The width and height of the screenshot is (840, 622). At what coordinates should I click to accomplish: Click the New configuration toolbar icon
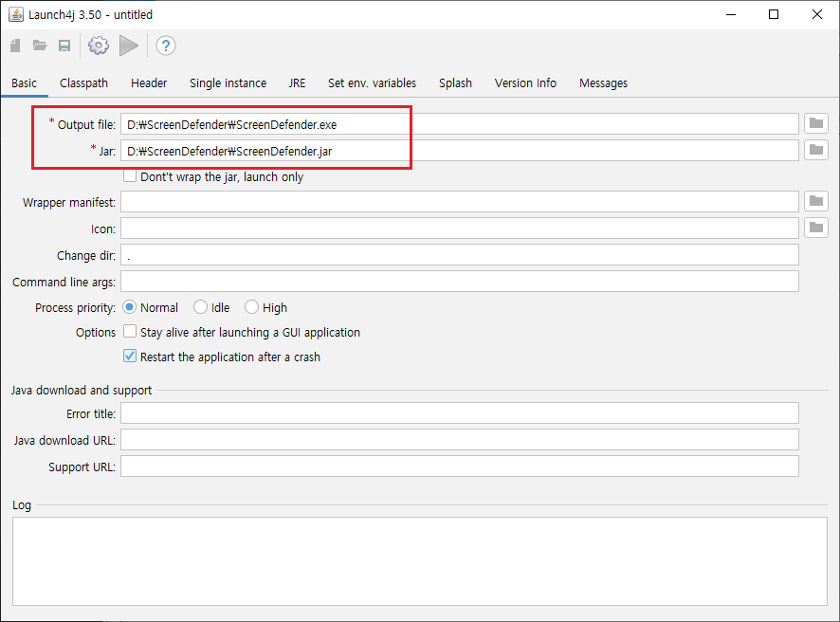pos(15,46)
